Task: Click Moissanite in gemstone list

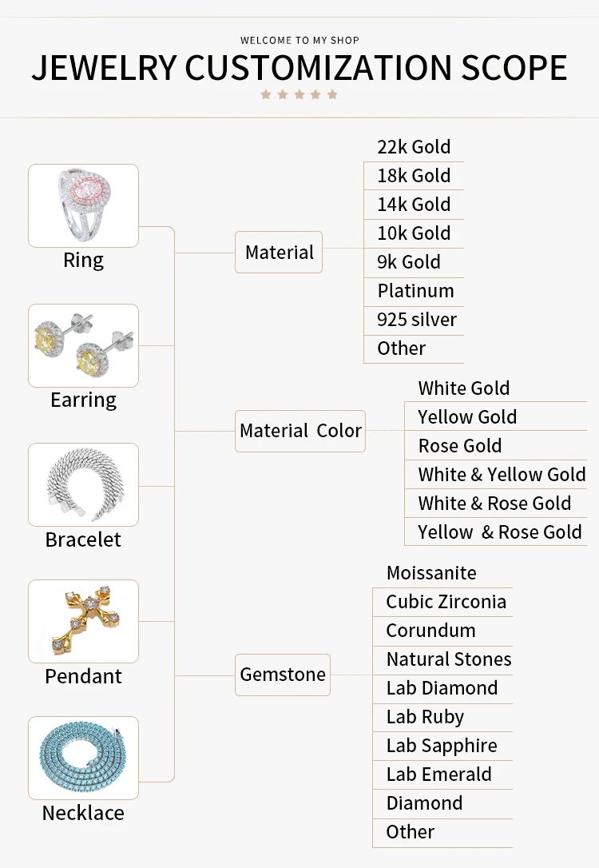Action: click(x=431, y=573)
